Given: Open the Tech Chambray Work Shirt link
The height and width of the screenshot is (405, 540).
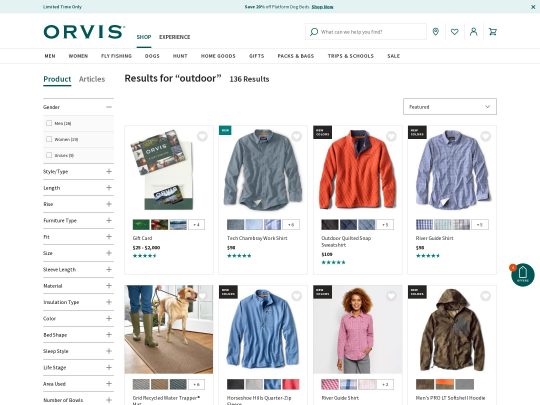Looking at the screenshot, I should tap(257, 238).
